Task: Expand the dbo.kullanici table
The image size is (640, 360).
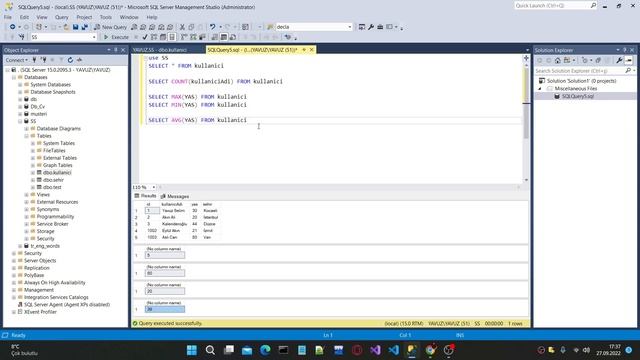Action: point(33,173)
